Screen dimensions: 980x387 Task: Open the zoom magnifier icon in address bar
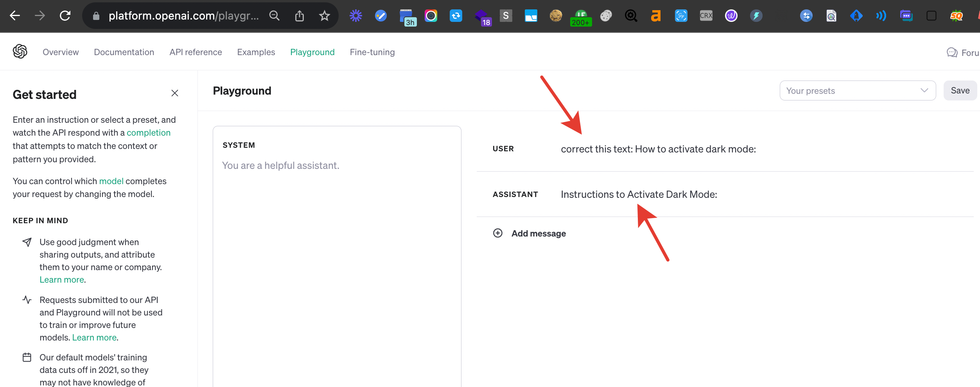click(275, 16)
